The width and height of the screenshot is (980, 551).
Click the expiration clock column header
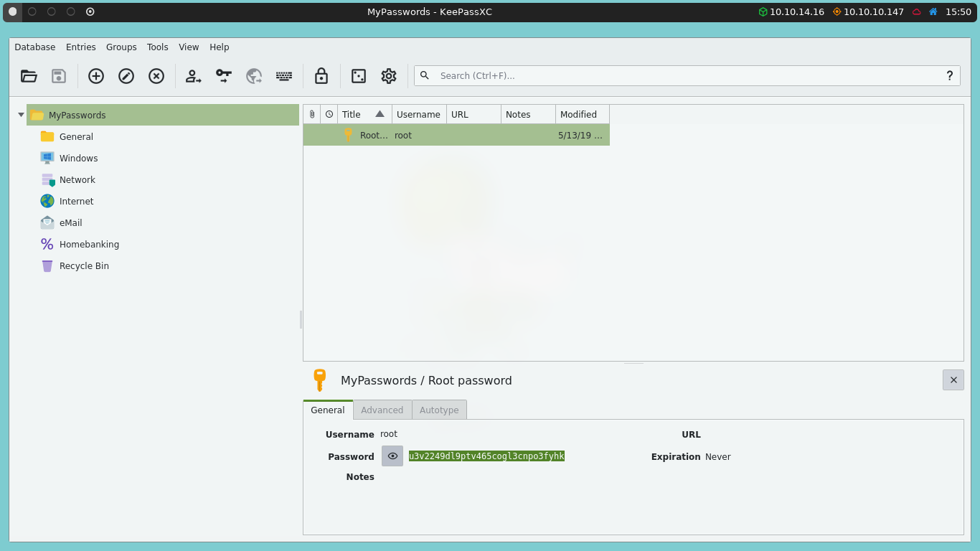pos(329,114)
